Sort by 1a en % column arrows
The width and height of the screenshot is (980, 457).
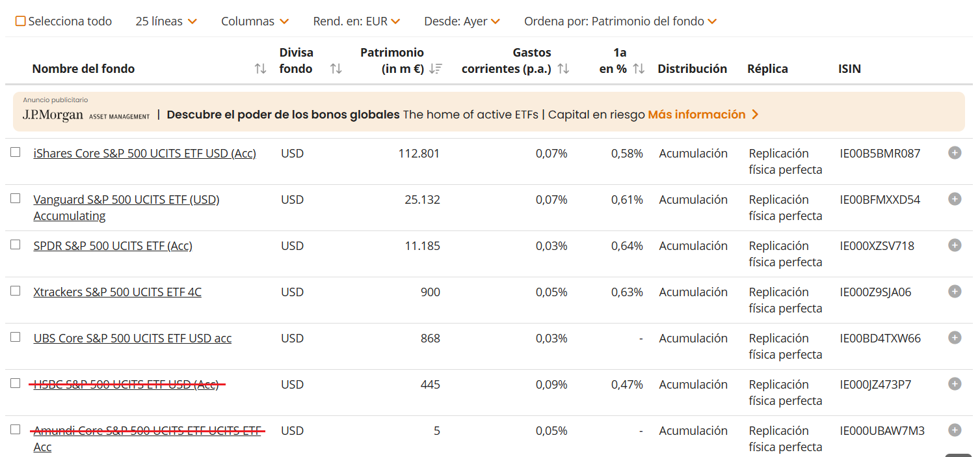pyautogui.click(x=639, y=69)
